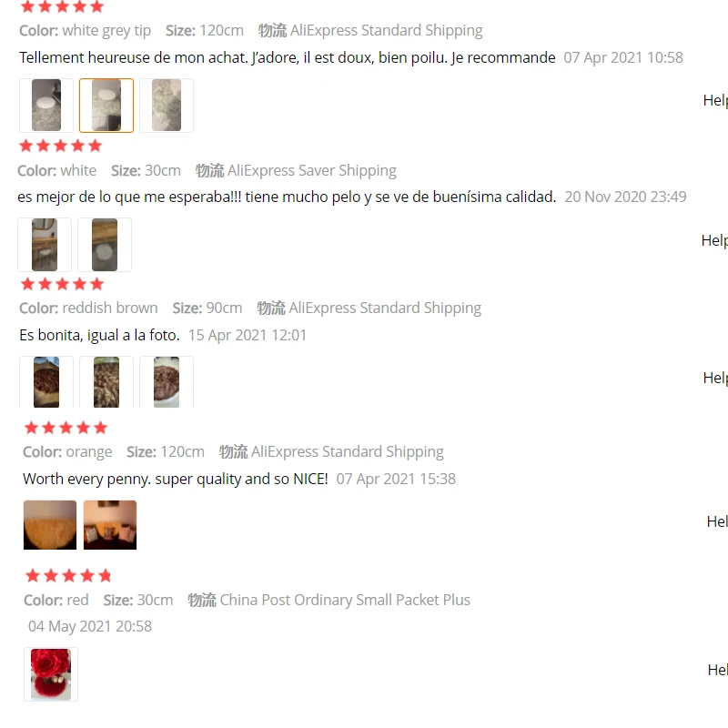The width and height of the screenshot is (728, 728).
Task: Click logistics icon beside AliExpress Saver Shipping
Action: click(210, 170)
